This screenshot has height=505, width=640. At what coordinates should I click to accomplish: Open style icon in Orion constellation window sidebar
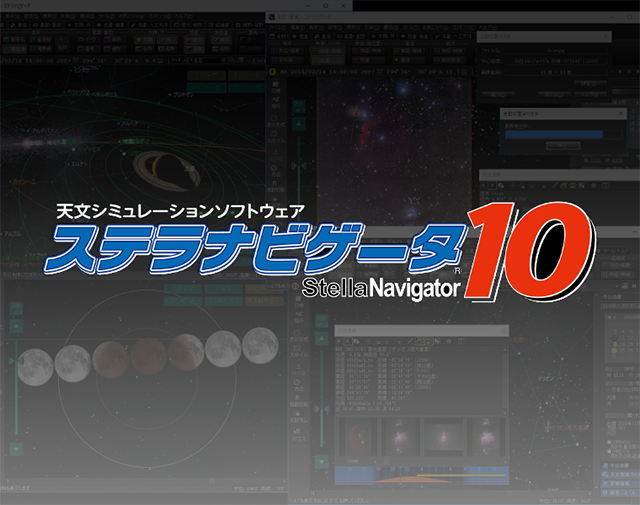point(298,351)
